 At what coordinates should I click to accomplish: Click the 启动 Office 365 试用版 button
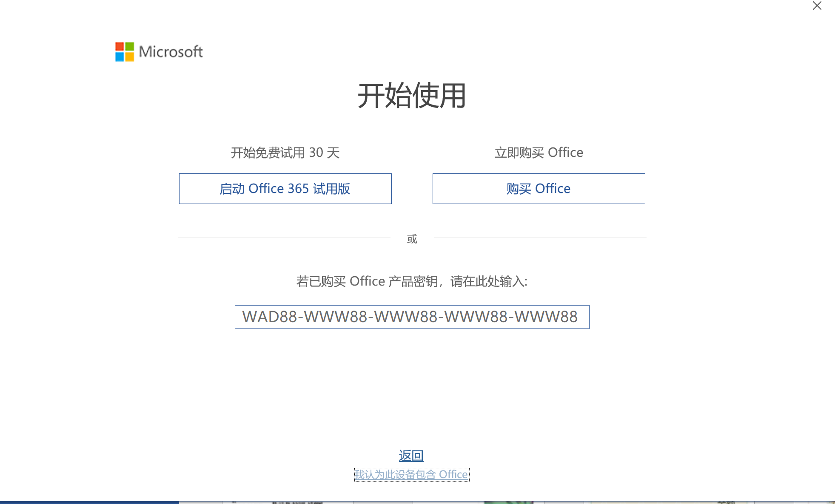(x=285, y=189)
